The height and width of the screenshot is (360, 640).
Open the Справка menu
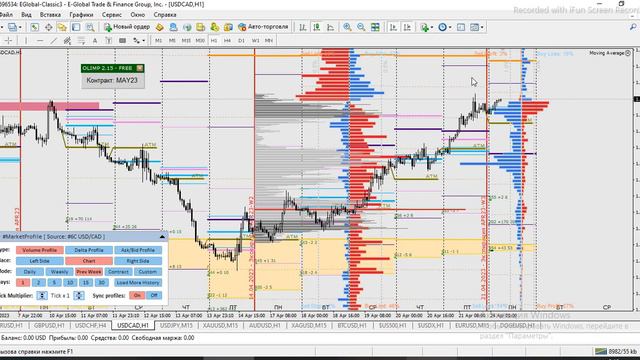[165, 15]
